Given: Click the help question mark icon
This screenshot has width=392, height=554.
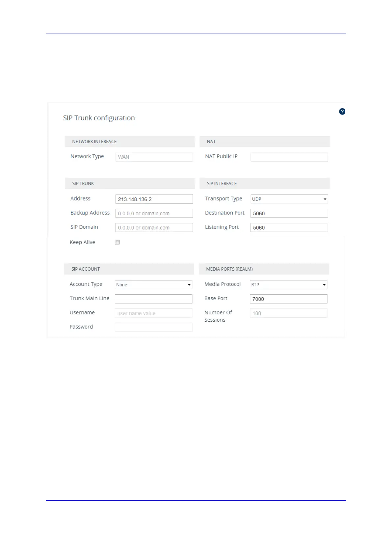Looking at the screenshot, I should pos(342,112).
